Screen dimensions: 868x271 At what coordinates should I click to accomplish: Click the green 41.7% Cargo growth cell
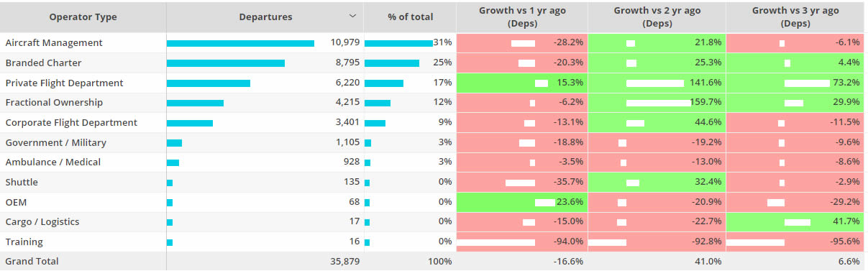[x=795, y=222]
